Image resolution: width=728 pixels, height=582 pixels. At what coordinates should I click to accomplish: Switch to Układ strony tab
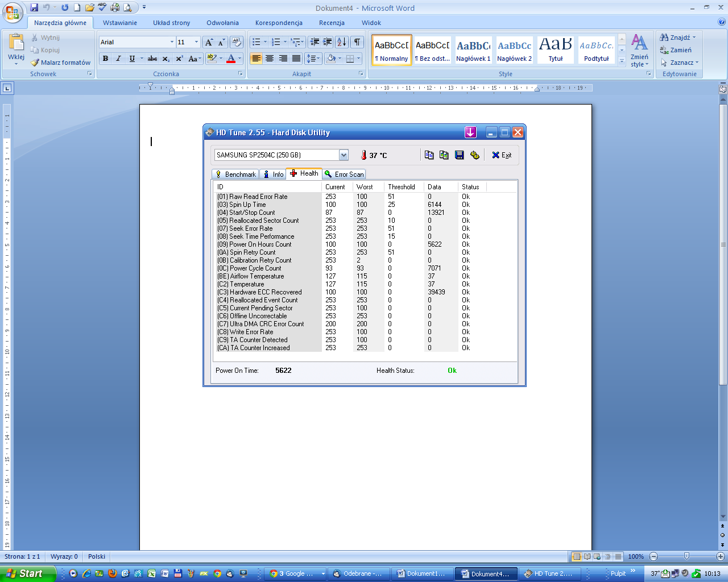point(171,23)
